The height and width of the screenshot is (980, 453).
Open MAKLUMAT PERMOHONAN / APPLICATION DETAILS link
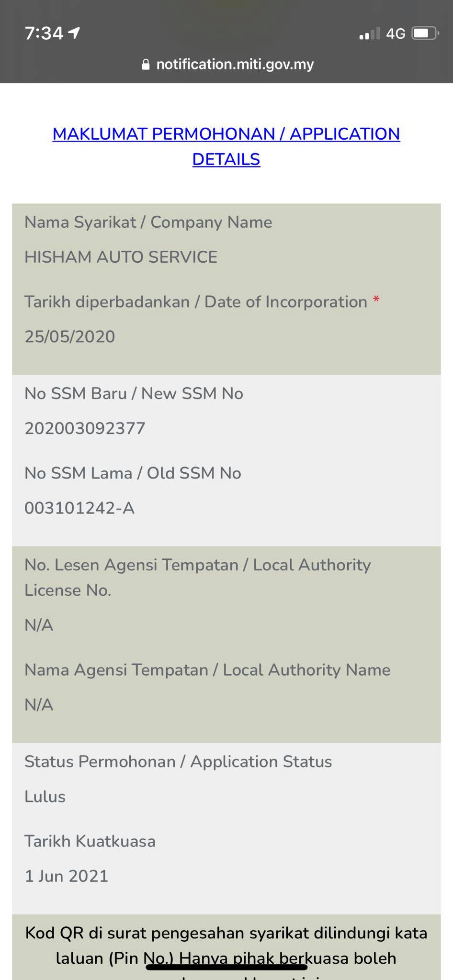pos(226,146)
